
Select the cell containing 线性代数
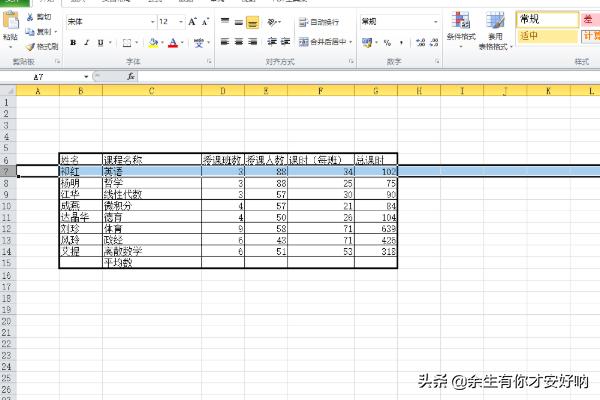(152, 194)
